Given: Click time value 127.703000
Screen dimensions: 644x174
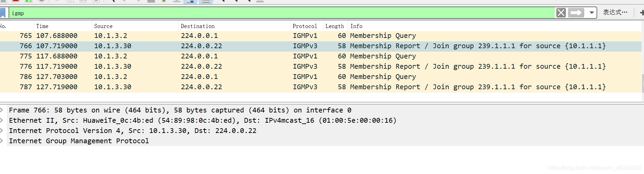Looking at the screenshot, I should coord(57,77).
